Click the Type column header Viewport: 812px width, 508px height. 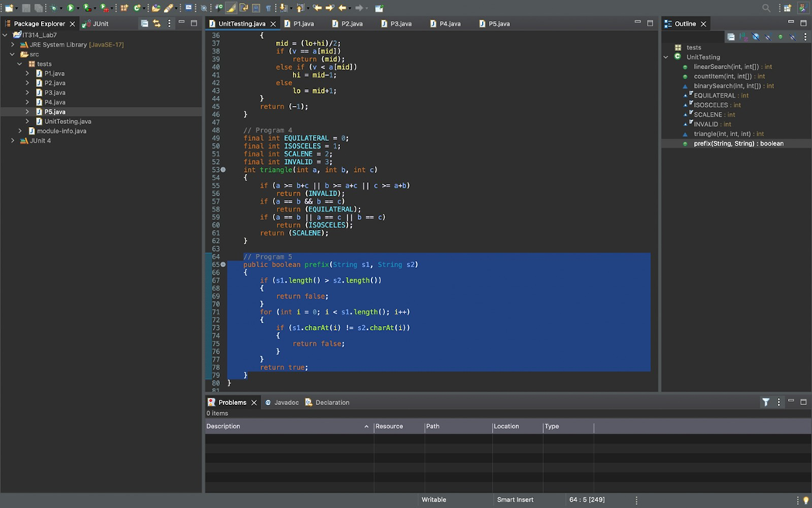point(568,426)
